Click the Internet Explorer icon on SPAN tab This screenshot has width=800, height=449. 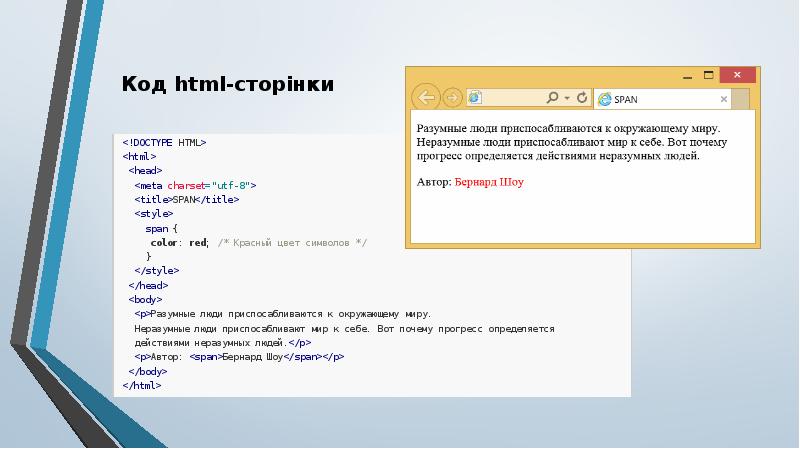point(605,99)
